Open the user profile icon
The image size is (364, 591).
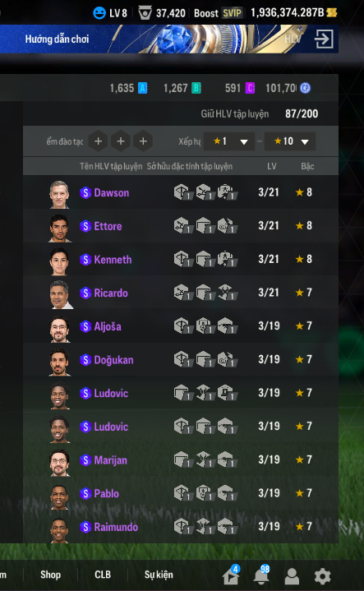click(292, 576)
